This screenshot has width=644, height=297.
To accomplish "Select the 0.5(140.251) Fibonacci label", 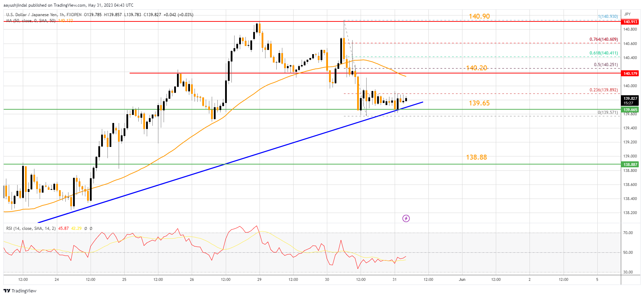I will coord(606,65).
